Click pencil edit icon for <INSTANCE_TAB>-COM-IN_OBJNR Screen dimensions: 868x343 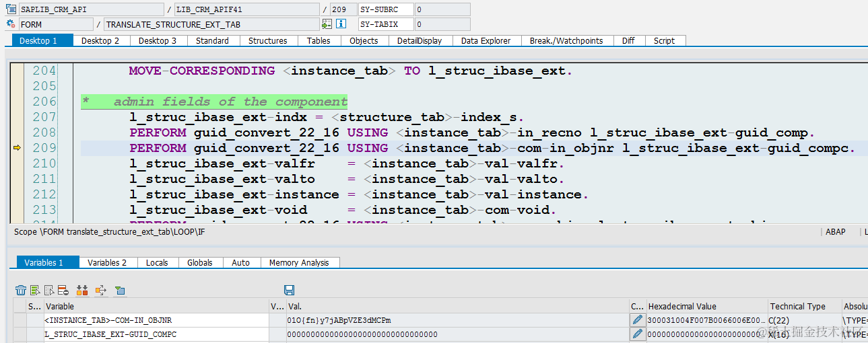pos(637,320)
